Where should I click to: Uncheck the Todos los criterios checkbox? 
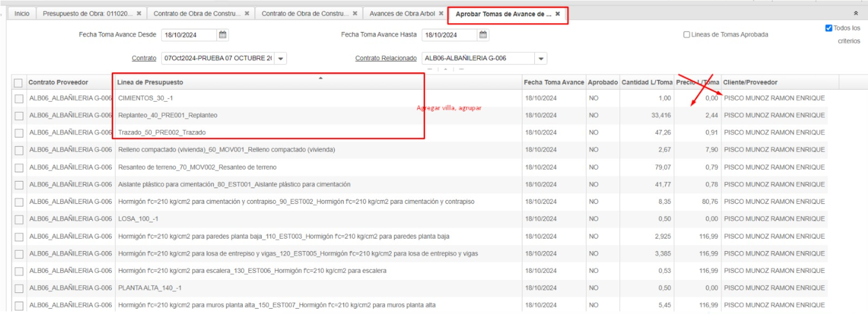828,28
